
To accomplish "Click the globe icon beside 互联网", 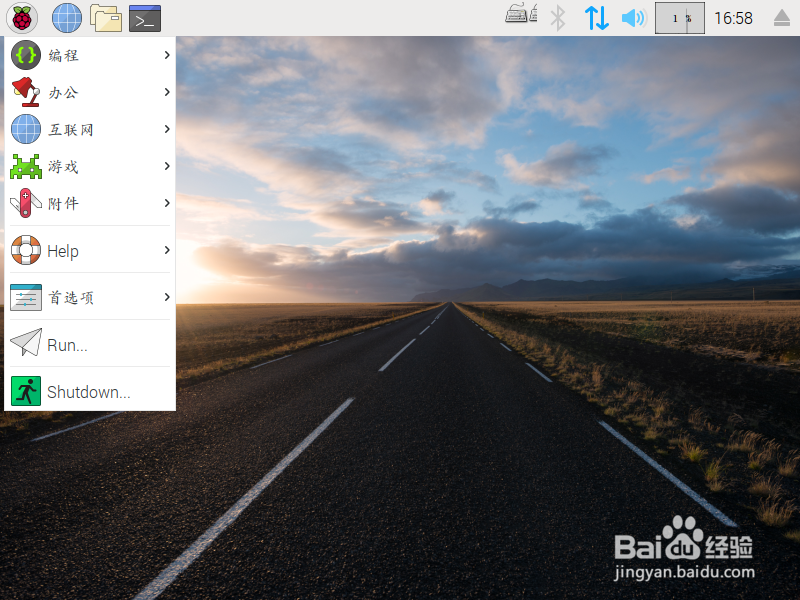I will (26, 129).
